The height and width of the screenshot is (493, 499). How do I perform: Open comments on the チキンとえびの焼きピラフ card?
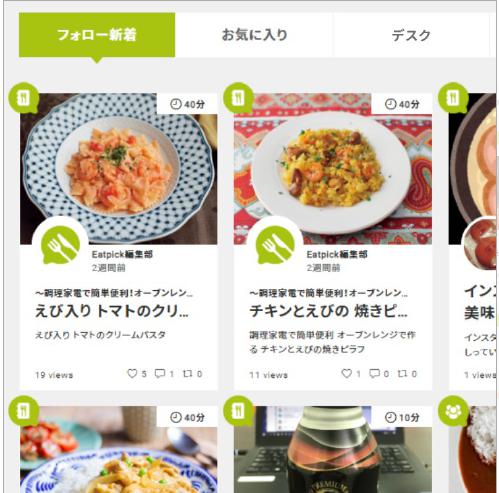pyautogui.click(x=375, y=373)
